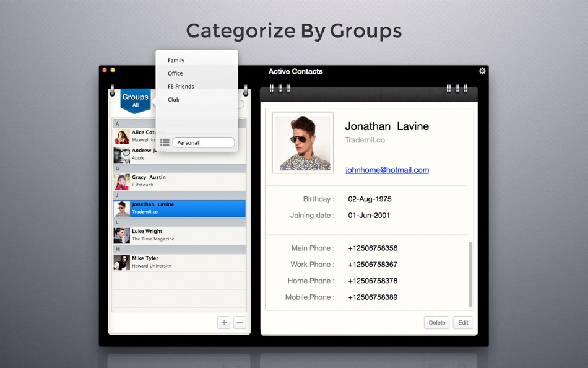Click the list icon beside Personal field

pyautogui.click(x=165, y=142)
